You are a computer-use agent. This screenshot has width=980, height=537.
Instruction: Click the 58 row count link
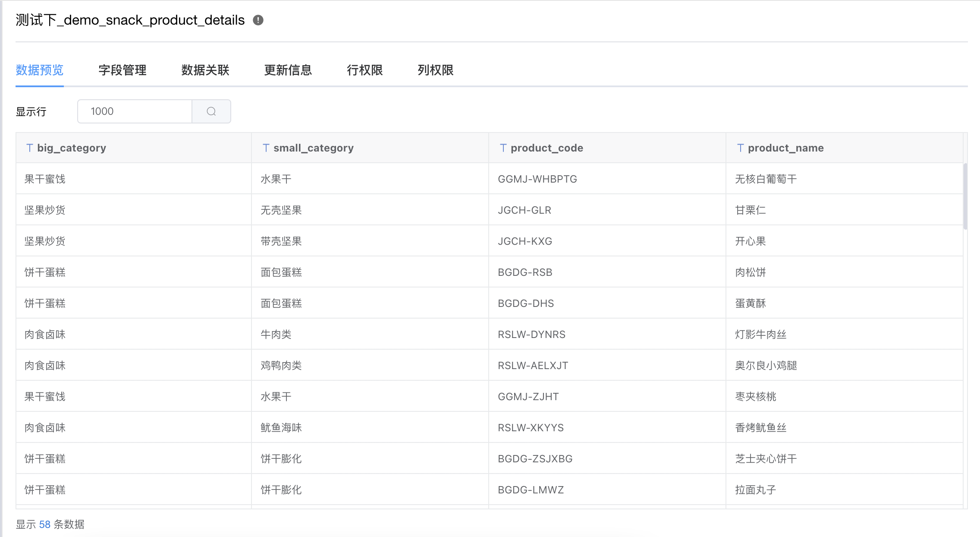(45, 524)
